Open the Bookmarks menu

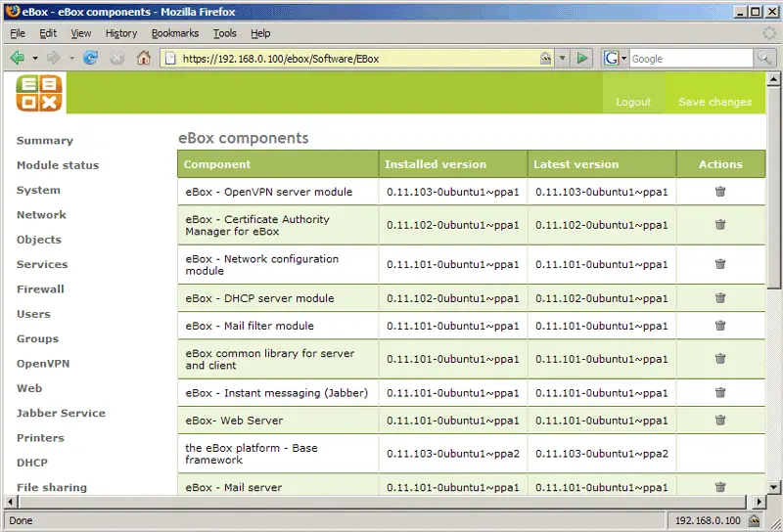coord(174,33)
